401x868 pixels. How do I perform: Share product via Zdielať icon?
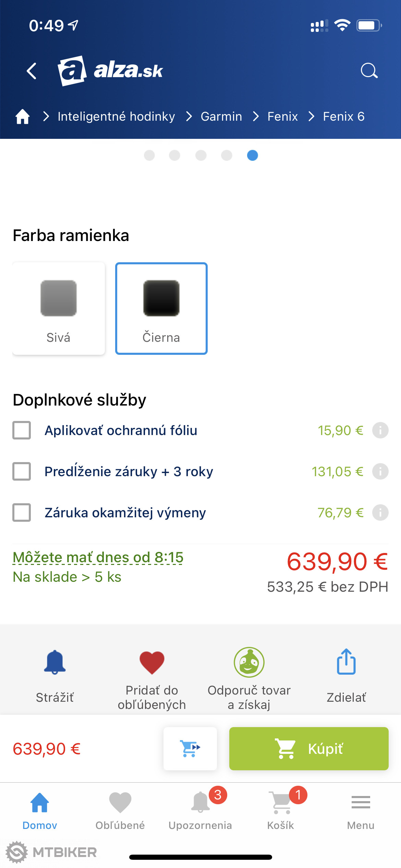pos(346,662)
